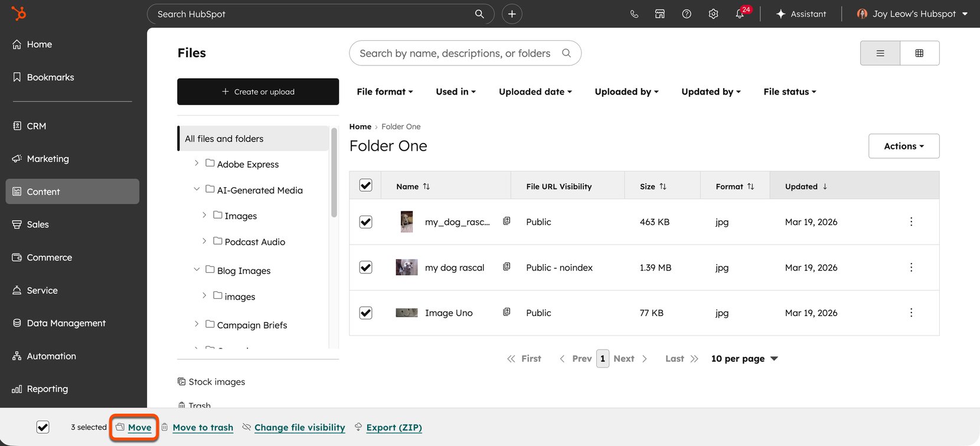Screen dimensions: 980x446
Task: Copy URL icon for my_dog_rasc file
Action: (x=507, y=221)
